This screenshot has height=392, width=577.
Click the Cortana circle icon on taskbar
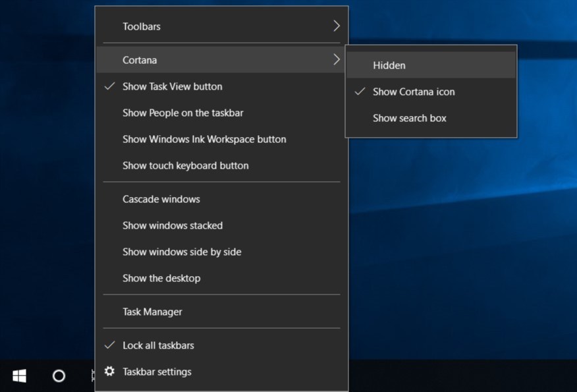tap(59, 376)
